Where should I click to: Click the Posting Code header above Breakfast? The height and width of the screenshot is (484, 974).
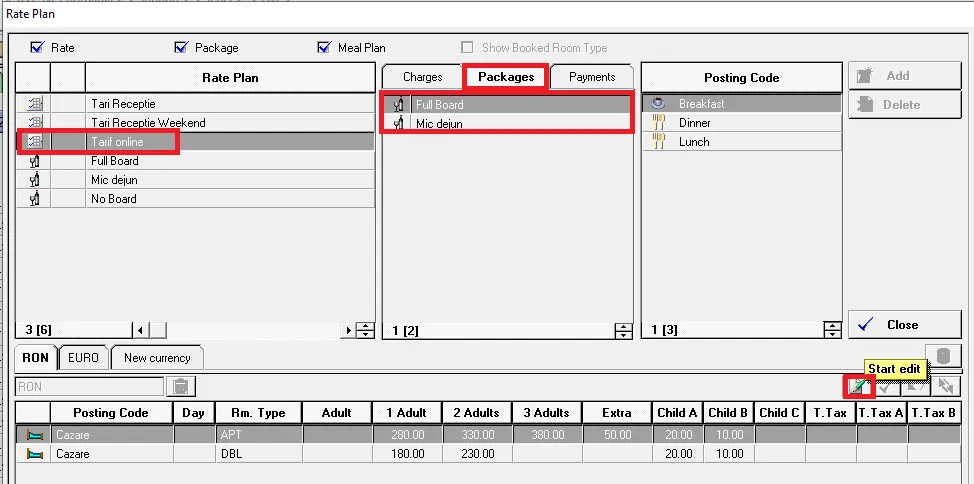pos(742,78)
